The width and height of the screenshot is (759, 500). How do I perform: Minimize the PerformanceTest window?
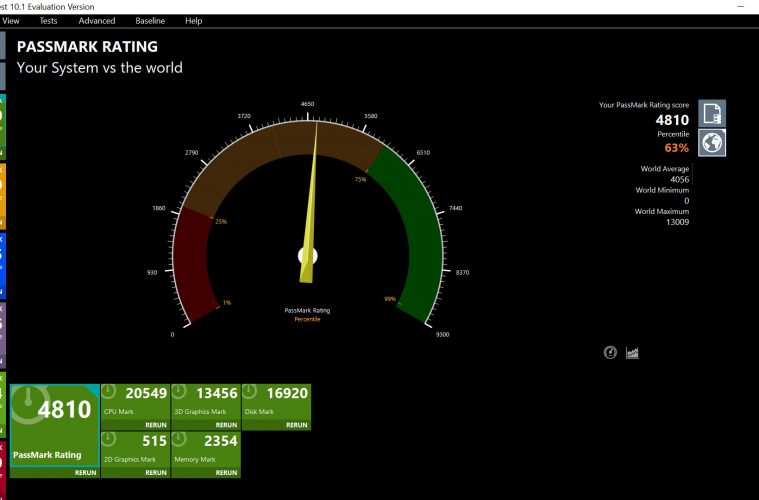(x=741, y=6)
